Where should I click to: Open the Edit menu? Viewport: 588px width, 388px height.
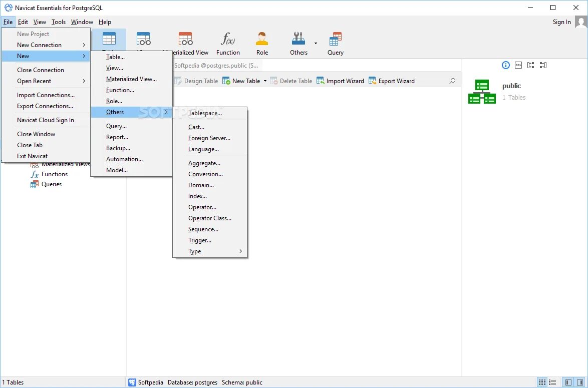[23, 22]
